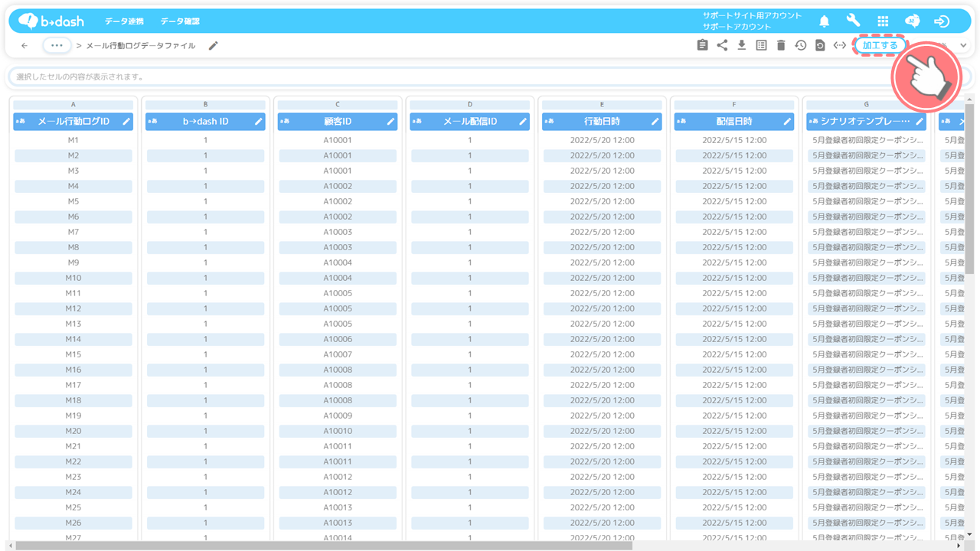Open the notifications bell
The width and height of the screenshot is (980, 551).
coord(825,21)
